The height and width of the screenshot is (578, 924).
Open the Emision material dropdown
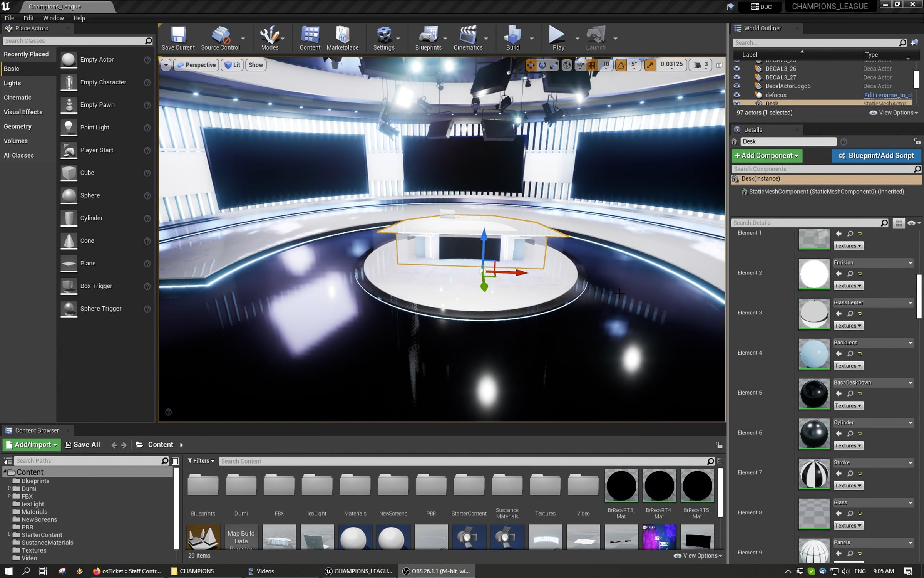872,263
